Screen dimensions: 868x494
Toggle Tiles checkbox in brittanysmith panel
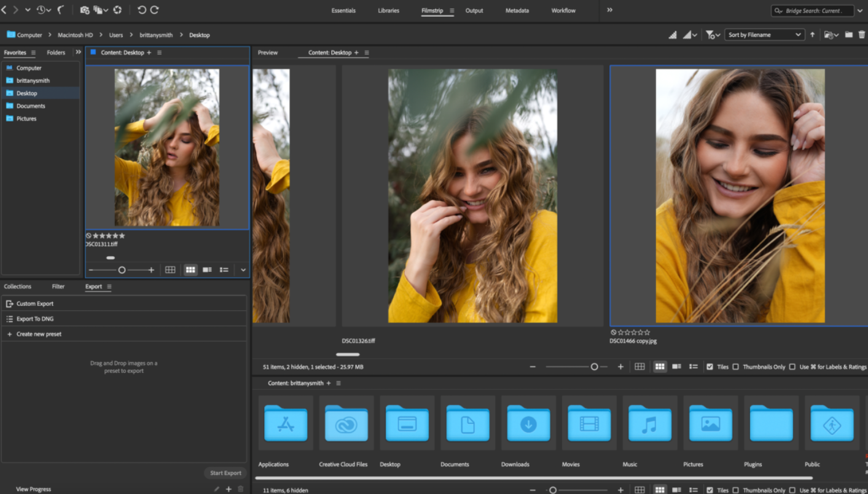coord(710,490)
